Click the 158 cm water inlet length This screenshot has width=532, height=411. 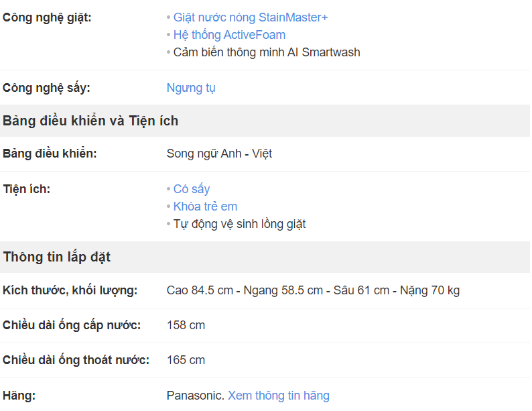[186, 325]
